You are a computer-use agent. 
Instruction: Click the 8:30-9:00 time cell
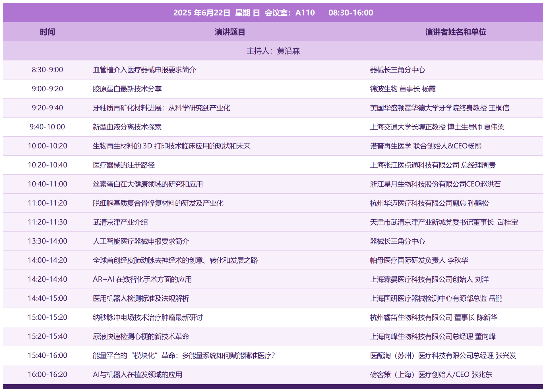pyautogui.click(x=47, y=70)
